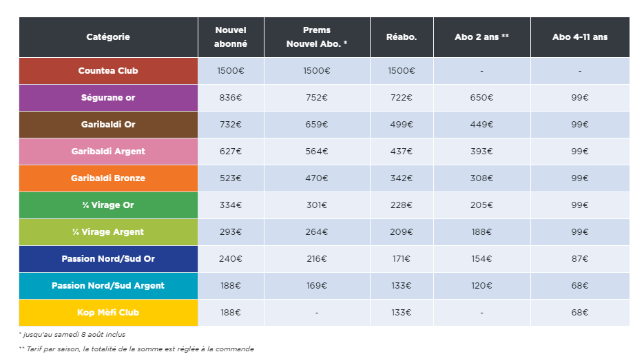This screenshot has height=363, width=644.
Task: Click the Countea Club category cell
Action: pyautogui.click(x=108, y=71)
